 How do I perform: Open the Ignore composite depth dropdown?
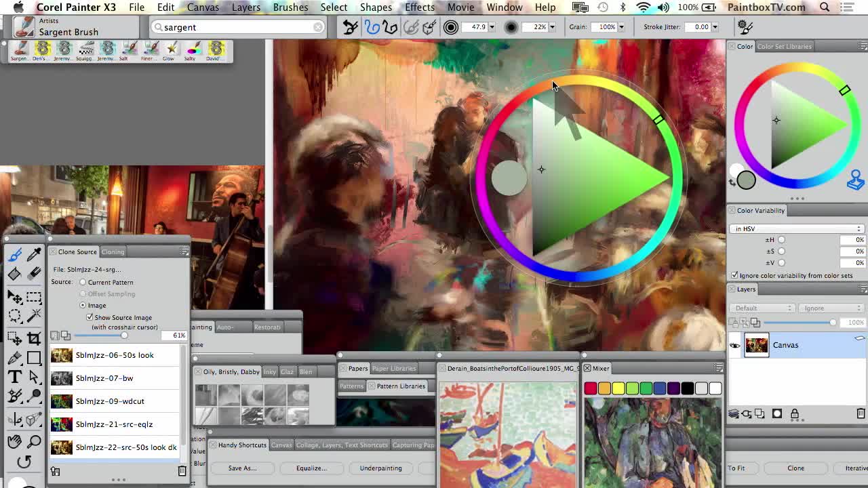831,308
